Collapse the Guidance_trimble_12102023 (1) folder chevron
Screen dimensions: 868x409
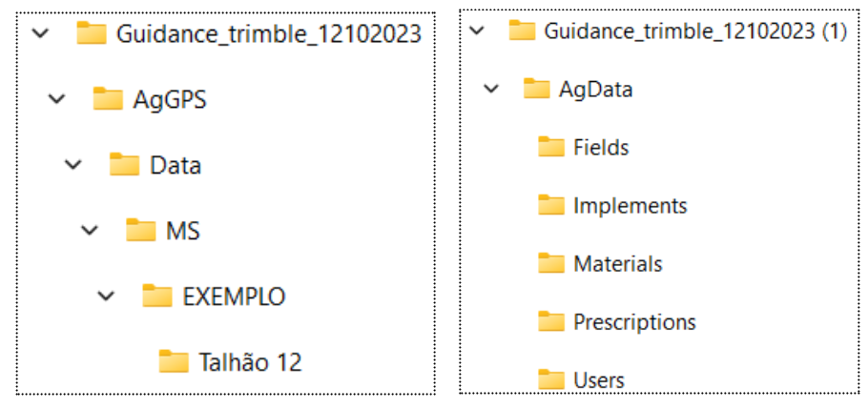(x=476, y=31)
